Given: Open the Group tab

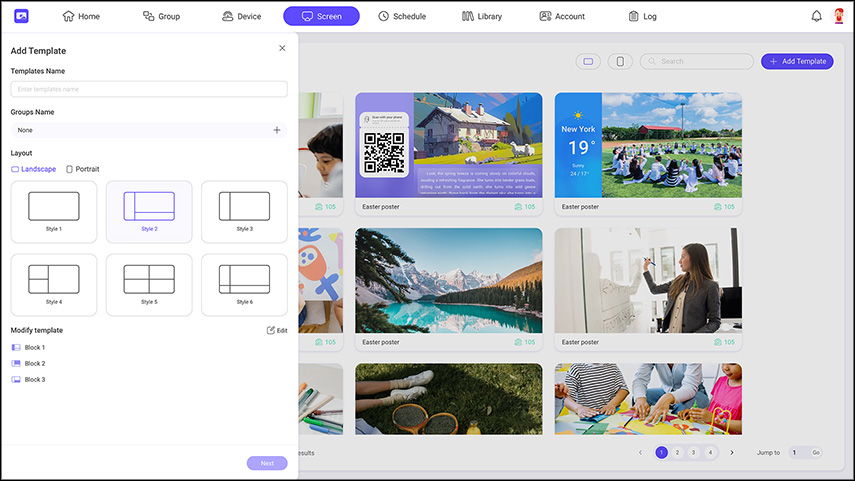Looking at the screenshot, I should coord(161,16).
